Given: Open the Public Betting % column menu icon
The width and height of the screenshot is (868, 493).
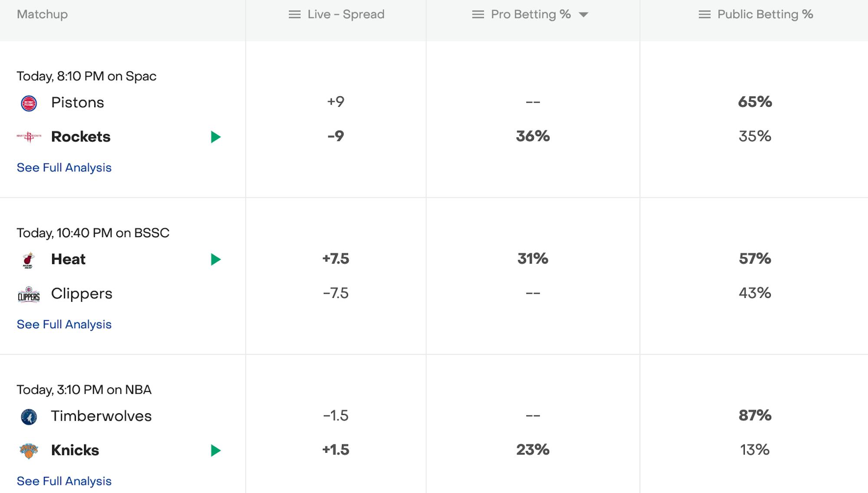Looking at the screenshot, I should (704, 15).
